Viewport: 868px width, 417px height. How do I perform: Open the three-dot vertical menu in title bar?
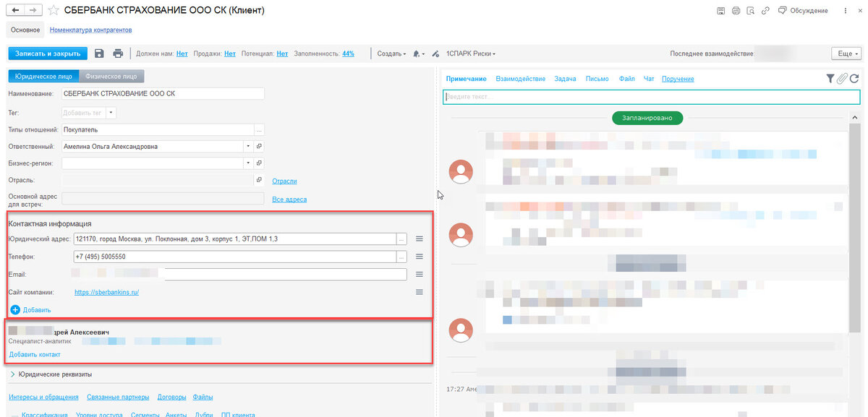pyautogui.click(x=846, y=11)
